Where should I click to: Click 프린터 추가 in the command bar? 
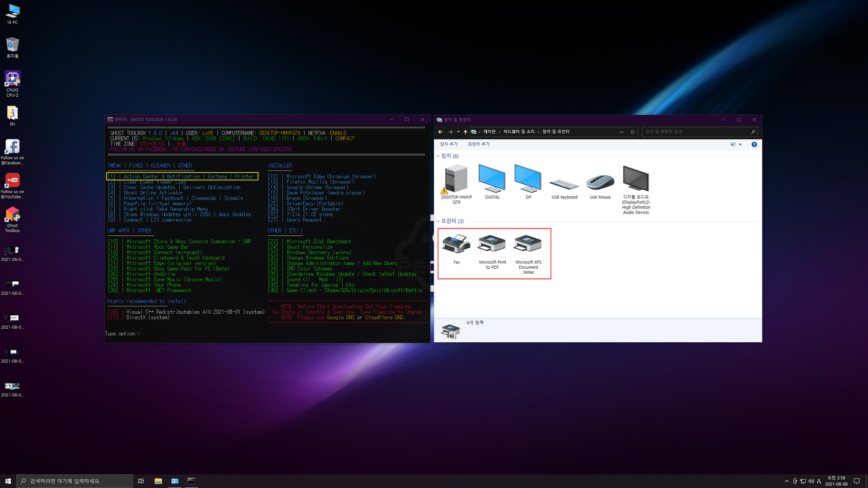pyautogui.click(x=479, y=144)
